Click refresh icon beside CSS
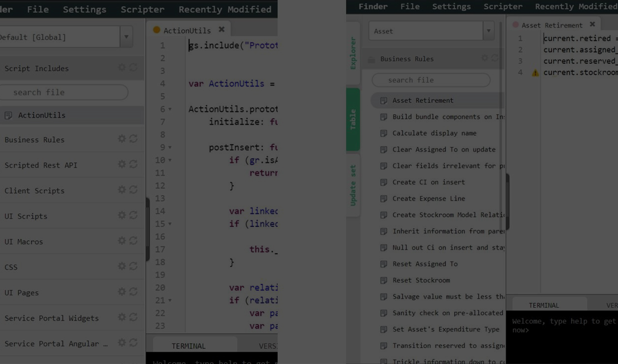 pos(134,266)
